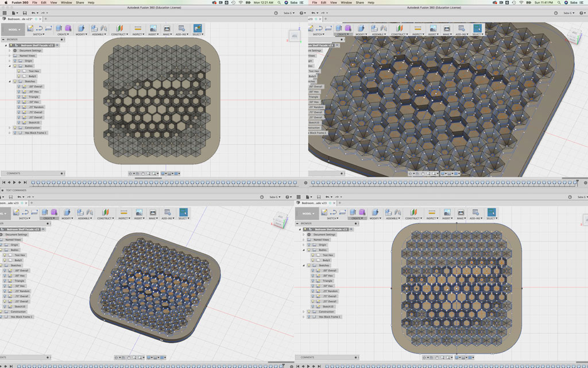This screenshot has width=588, height=368.
Task: Click Insert image icon in bottom-right window toolbar
Action: 447,212
